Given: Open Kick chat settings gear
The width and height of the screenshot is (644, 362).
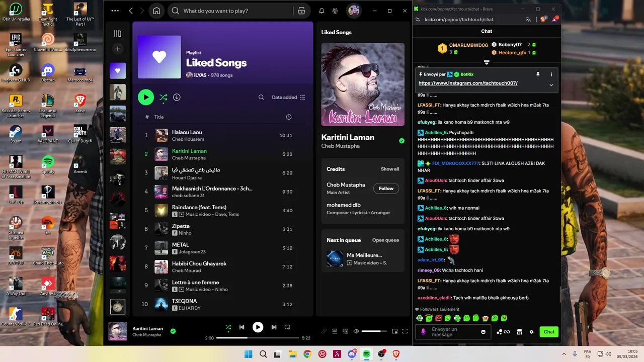Looking at the screenshot, I should pyautogui.click(x=531, y=332).
